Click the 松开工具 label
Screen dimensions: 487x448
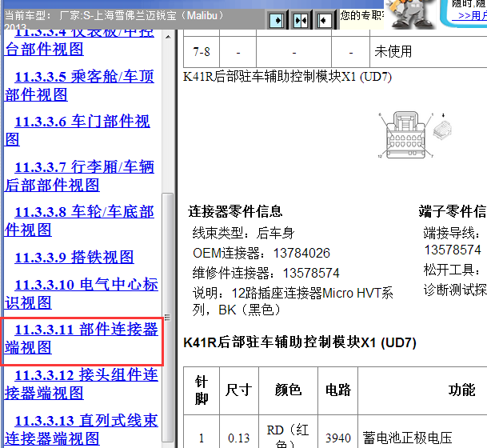click(452, 270)
